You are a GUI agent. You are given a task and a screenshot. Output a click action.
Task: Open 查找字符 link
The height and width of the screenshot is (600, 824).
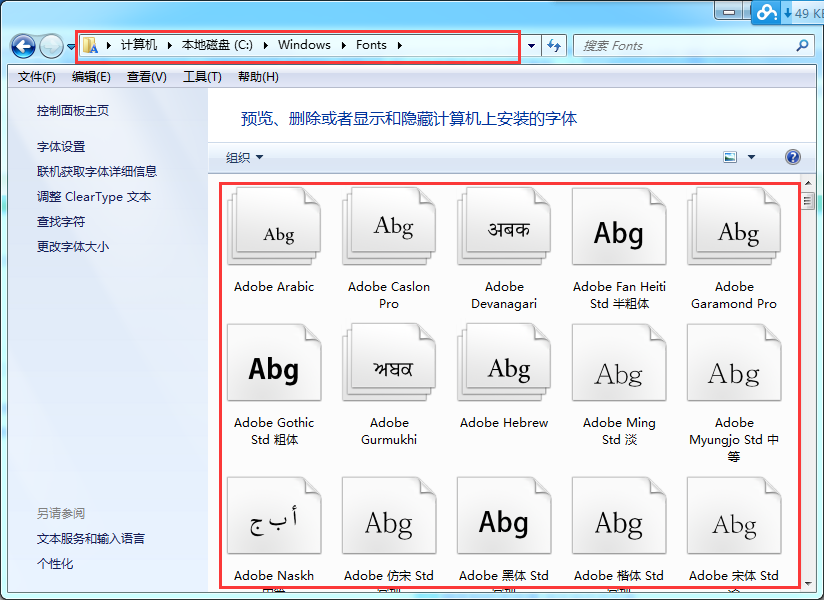click(60, 221)
